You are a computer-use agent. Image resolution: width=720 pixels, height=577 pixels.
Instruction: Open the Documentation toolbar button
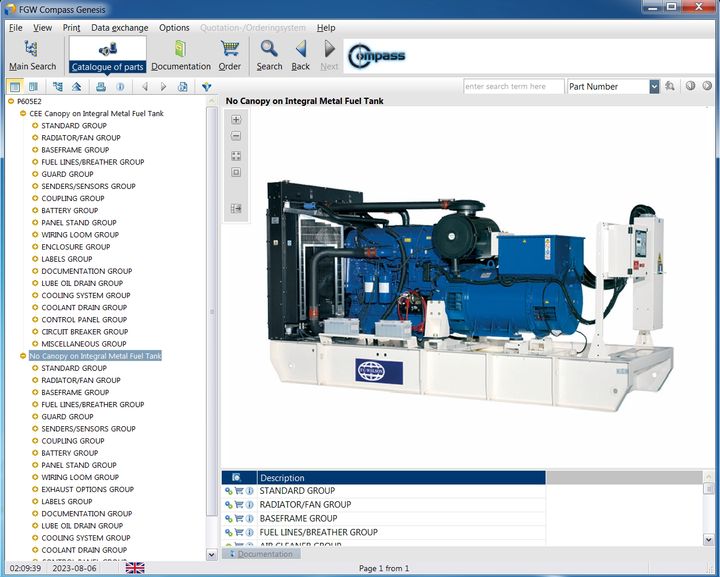[181, 56]
